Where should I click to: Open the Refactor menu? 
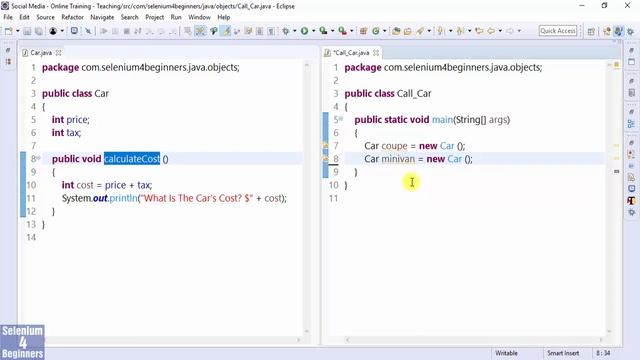tap(72, 17)
